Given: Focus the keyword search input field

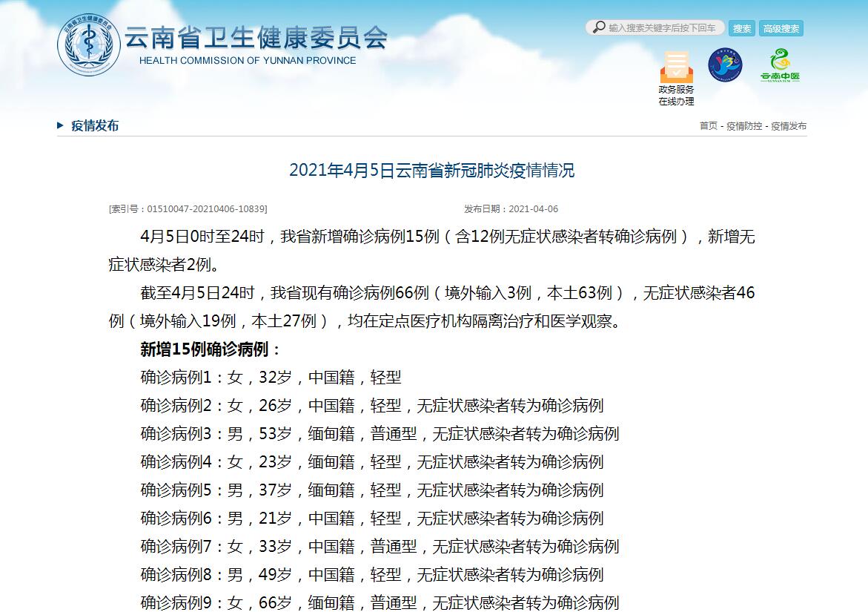Looking at the screenshot, I should pos(663,28).
